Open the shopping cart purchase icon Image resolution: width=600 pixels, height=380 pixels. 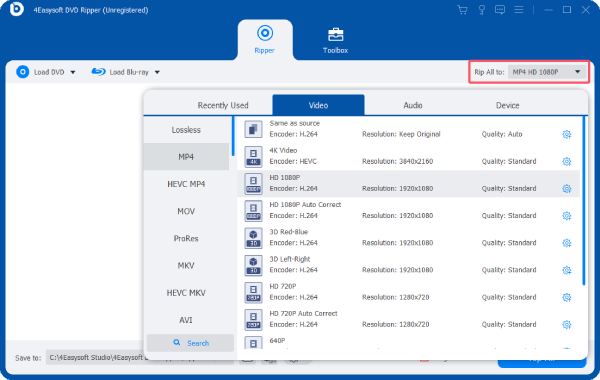pos(462,10)
